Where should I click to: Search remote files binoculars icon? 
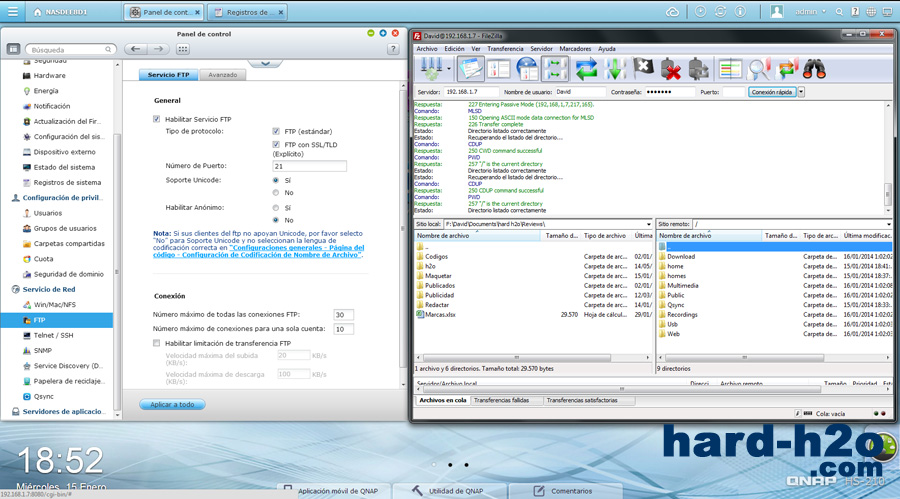click(814, 69)
